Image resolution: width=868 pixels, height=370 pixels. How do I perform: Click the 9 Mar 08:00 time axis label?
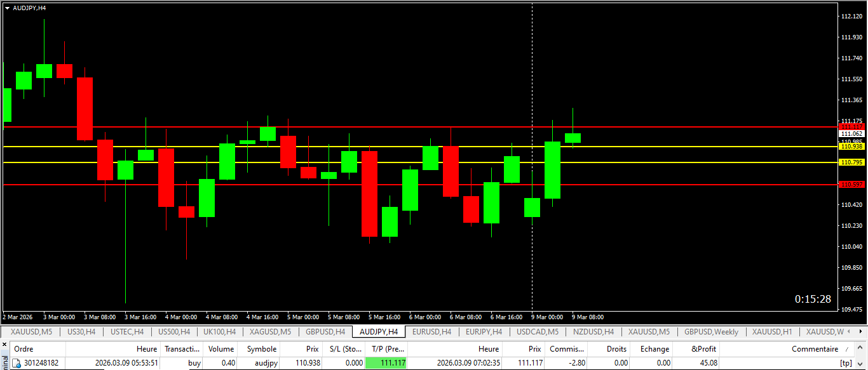pyautogui.click(x=588, y=317)
